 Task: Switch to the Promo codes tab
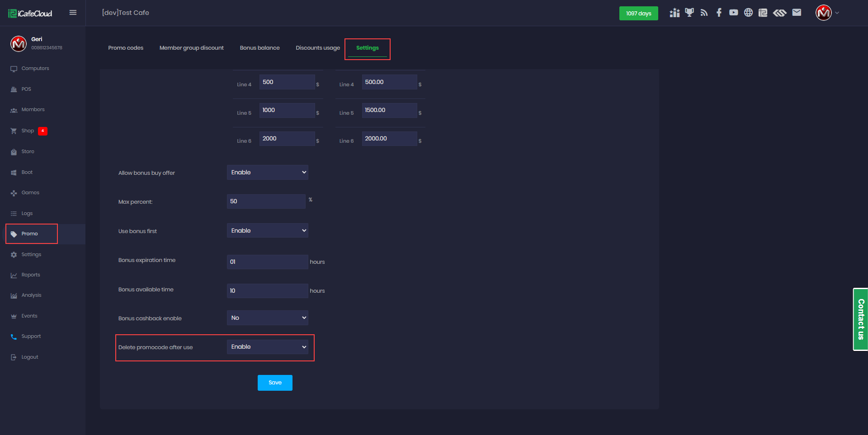126,48
